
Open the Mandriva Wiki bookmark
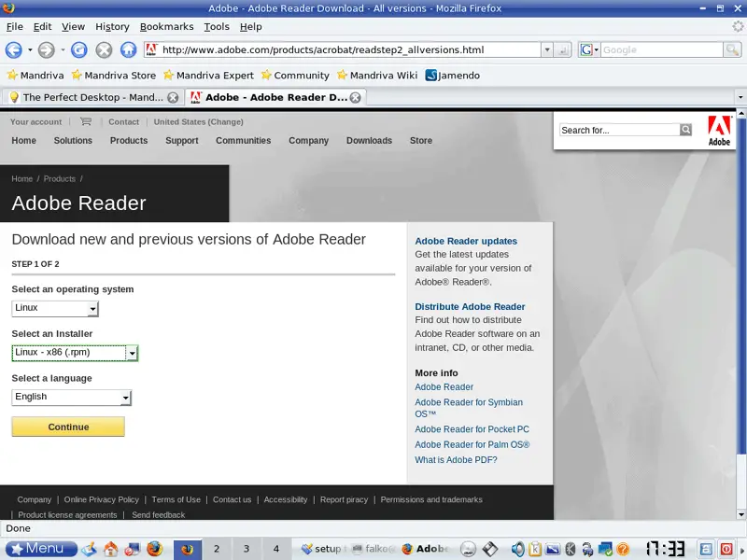(377, 76)
